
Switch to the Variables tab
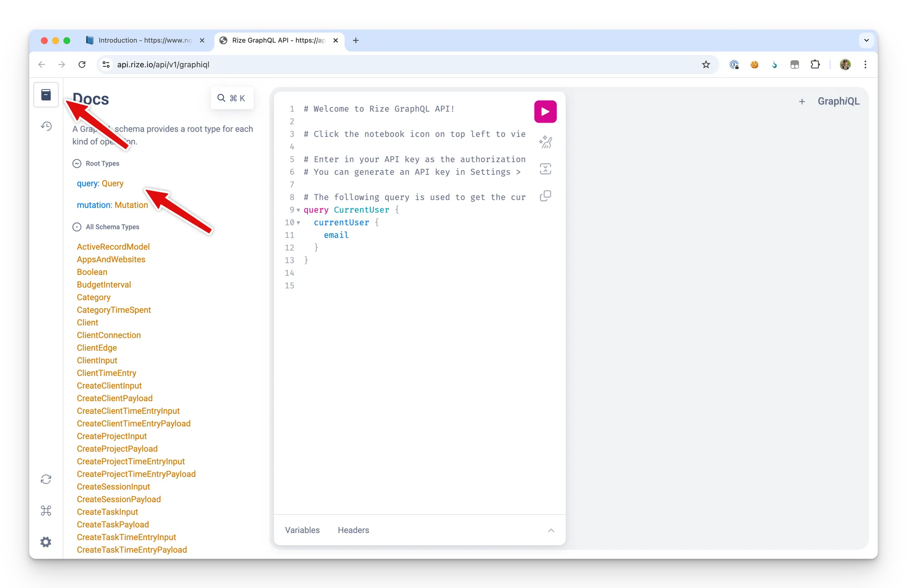coord(302,530)
